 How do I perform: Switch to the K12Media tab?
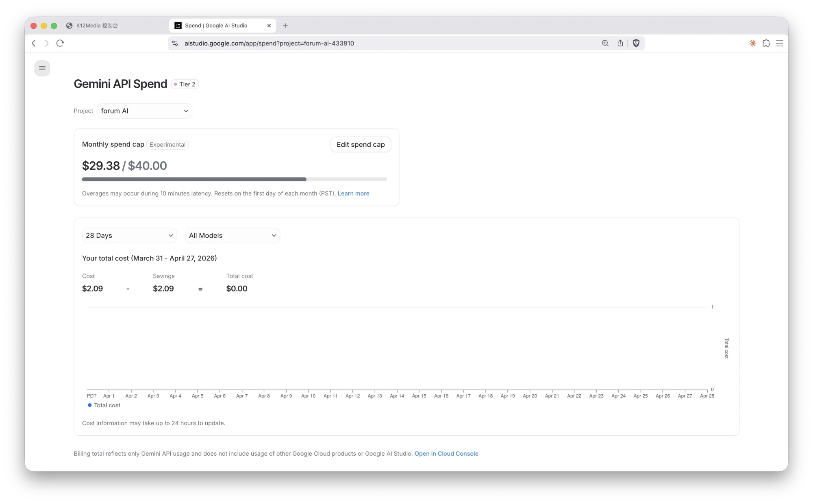coord(98,25)
